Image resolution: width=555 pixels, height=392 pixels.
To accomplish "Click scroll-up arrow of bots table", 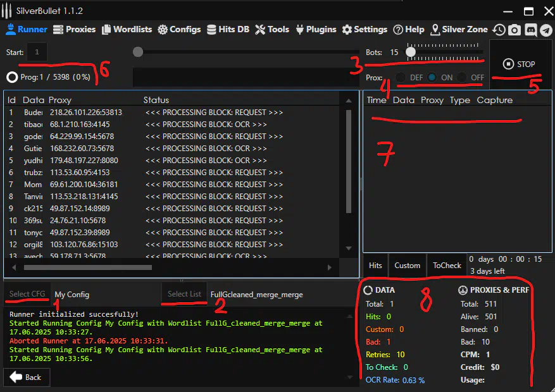I will [x=349, y=101].
